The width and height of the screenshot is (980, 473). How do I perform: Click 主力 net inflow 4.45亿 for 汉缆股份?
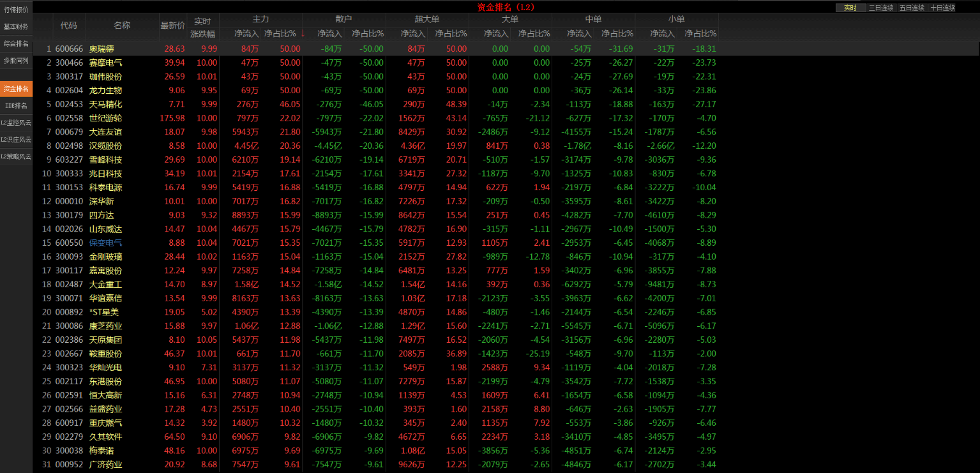(x=246, y=146)
